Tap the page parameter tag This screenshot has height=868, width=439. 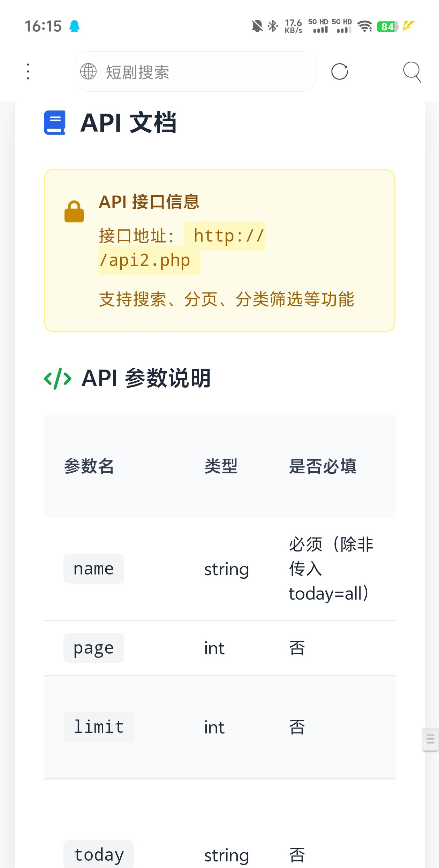[x=93, y=647]
